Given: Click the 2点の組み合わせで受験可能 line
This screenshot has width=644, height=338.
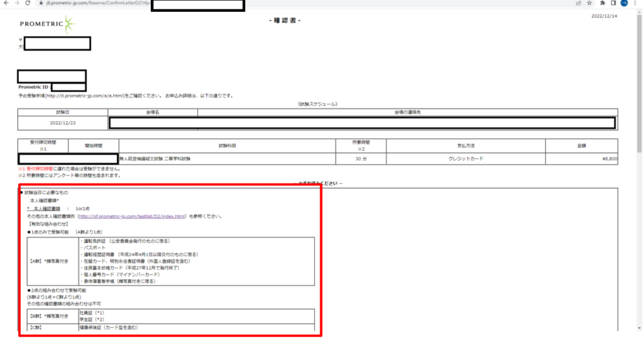Looking at the screenshot, I should 57,290.
